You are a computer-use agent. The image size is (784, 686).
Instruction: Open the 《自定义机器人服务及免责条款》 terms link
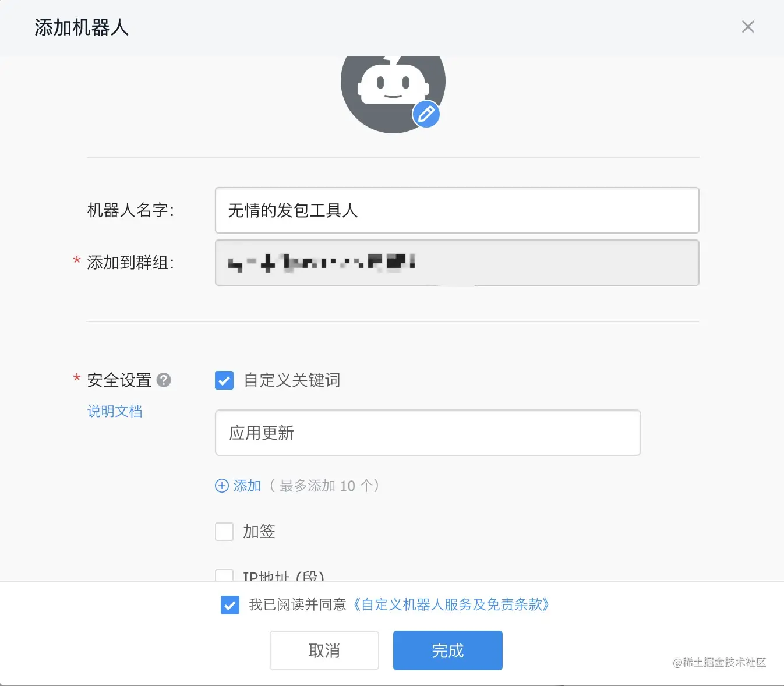point(451,605)
